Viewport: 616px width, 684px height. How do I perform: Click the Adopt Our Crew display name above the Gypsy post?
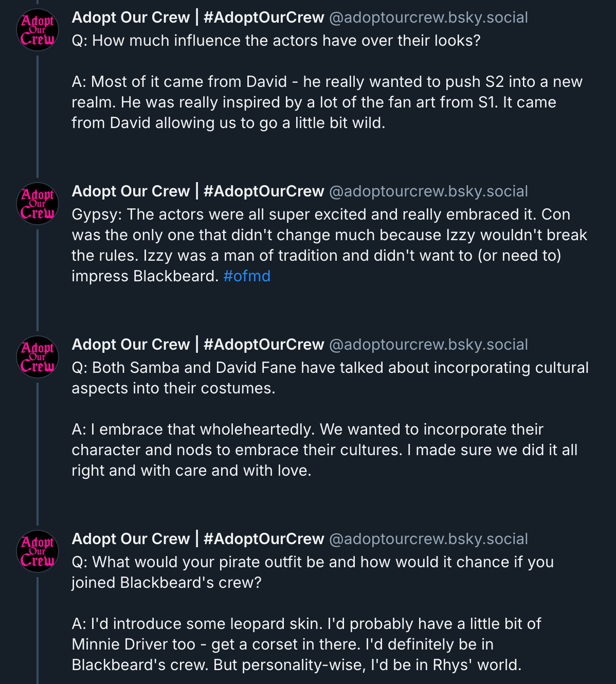198,191
